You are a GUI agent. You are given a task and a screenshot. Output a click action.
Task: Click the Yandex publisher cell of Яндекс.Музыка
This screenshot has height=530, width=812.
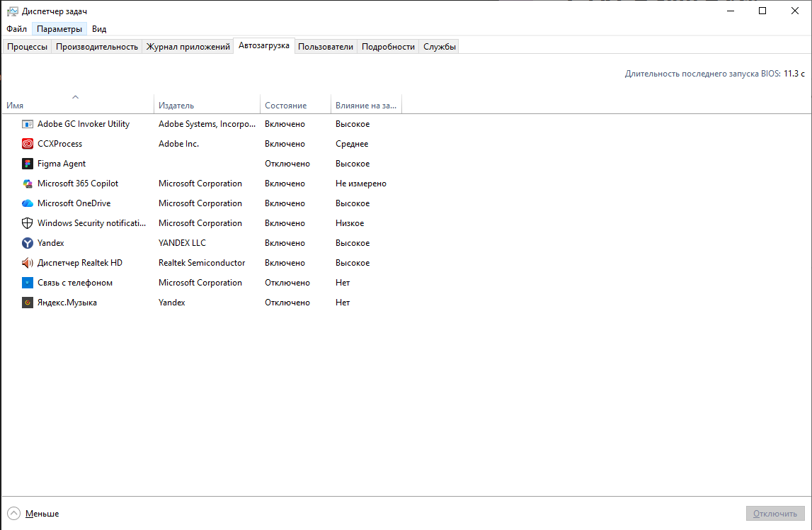pyautogui.click(x=172, y=303)
